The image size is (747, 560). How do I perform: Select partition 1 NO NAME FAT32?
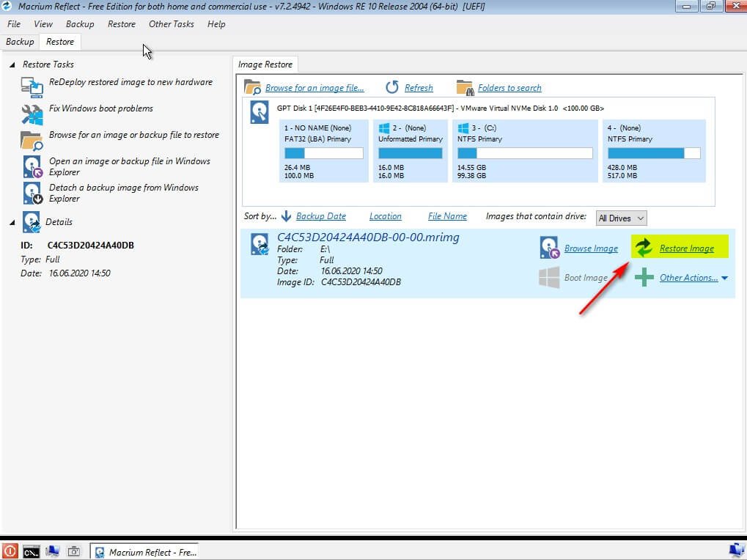coord(323,151)
